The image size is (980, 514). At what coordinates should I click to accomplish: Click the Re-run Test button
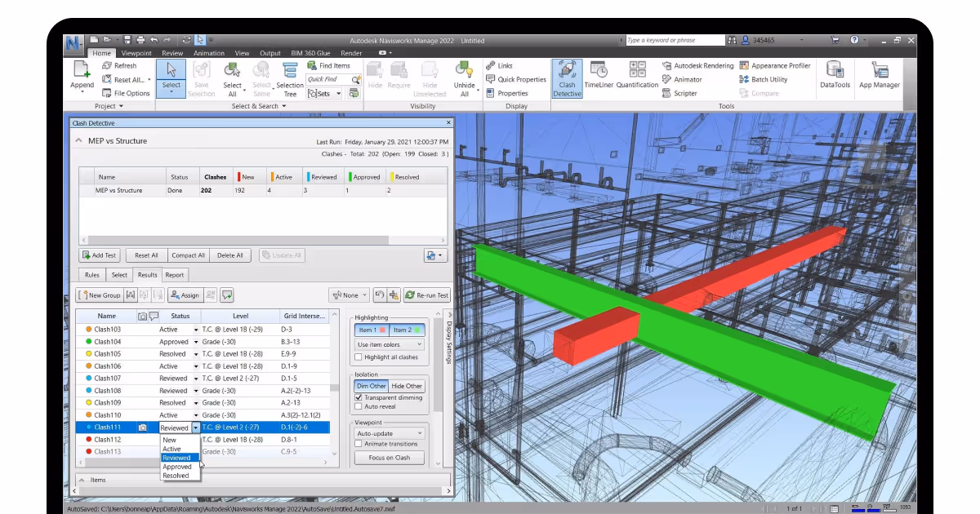click(427, 295)
